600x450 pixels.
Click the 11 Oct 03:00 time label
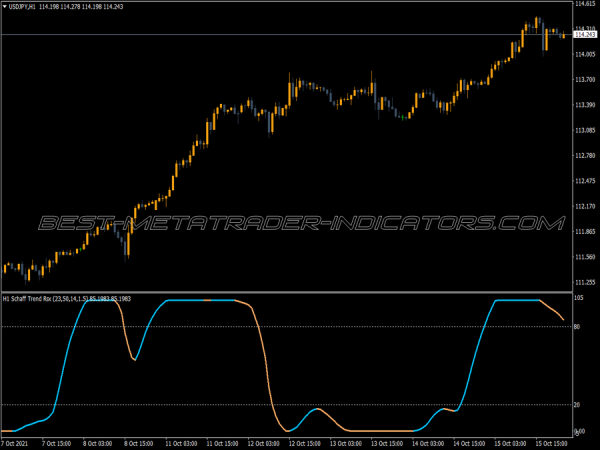click(x=182, y=443)
